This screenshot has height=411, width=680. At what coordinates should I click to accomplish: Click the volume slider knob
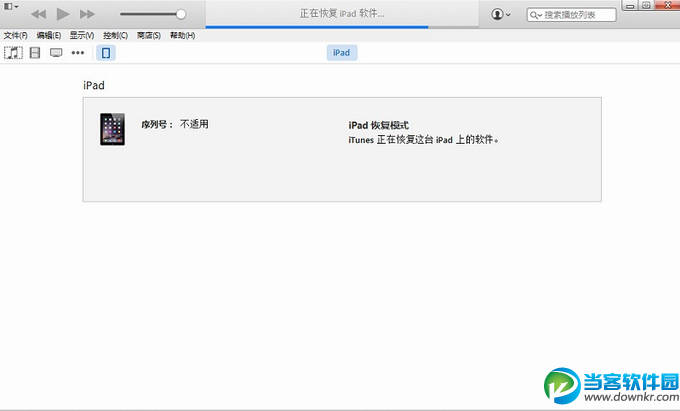pyautogui.click(x=181, y=14)
